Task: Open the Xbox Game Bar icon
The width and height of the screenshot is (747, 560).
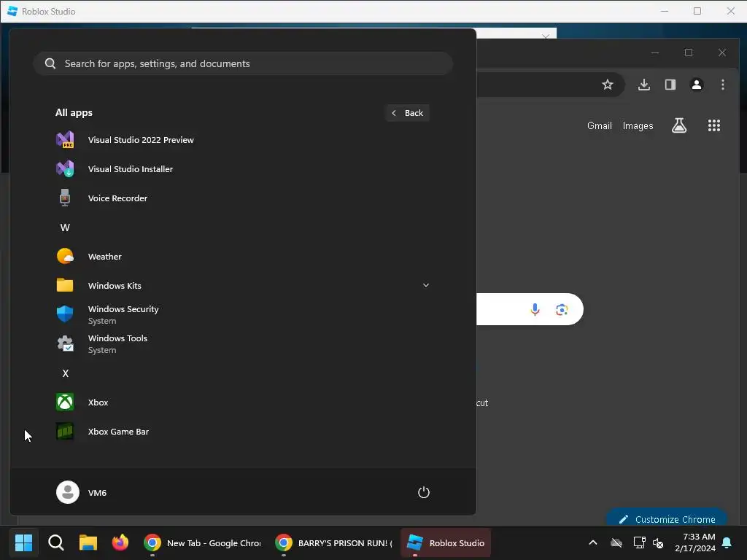Action: tap(65, 431)
